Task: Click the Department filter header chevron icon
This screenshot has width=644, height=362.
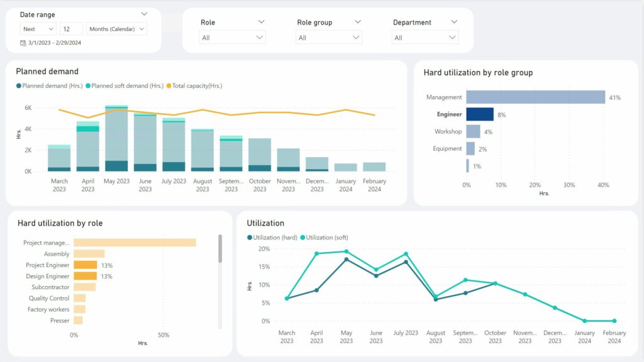Action: coord(454,21)
